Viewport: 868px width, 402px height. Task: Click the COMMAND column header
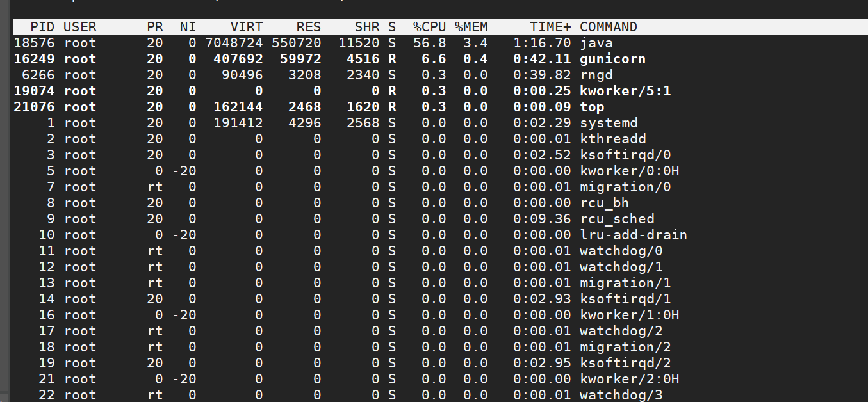(x=609, y=27)
